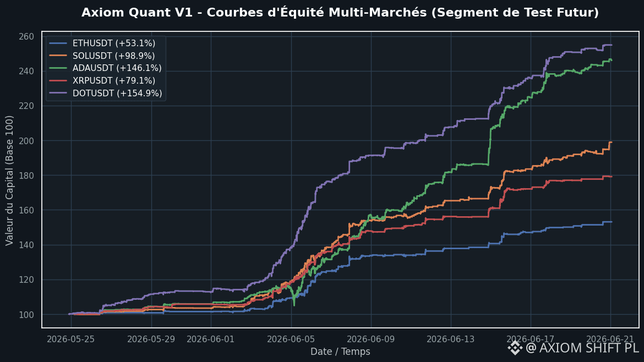
Task: Select the ETHUSDT (+53.1%) legend label
Action: (114, 43)
